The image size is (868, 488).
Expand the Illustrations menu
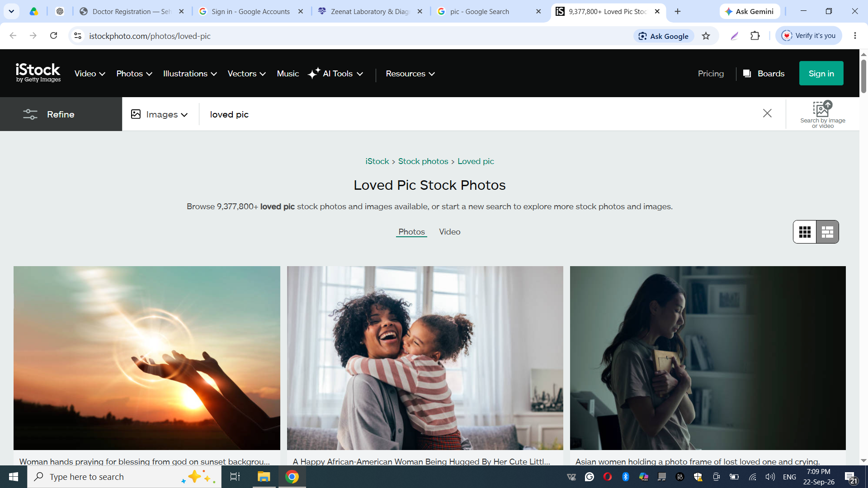point(190,74)
